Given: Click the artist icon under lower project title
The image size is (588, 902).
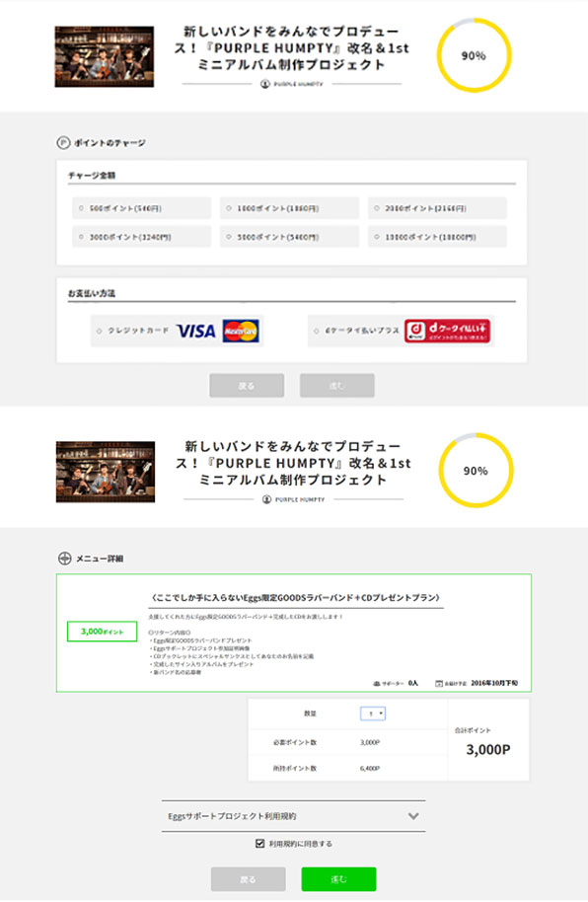Looking at the screenshot, I should click(266, 499).
